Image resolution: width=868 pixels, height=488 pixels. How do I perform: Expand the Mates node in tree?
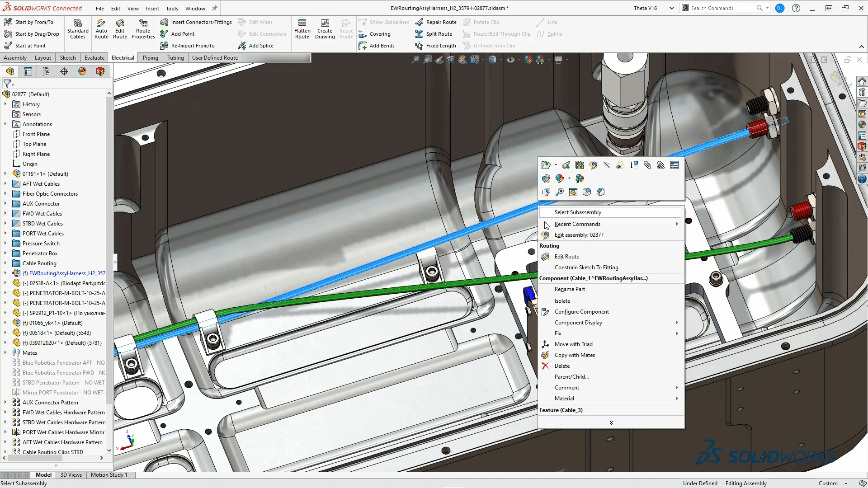(x=5, y=353)
